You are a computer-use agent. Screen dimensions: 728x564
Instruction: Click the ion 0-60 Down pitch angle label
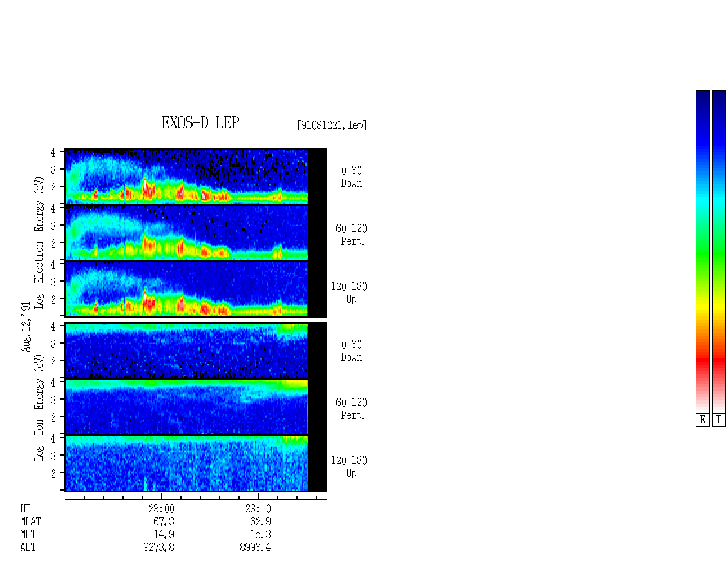point(352,351)
